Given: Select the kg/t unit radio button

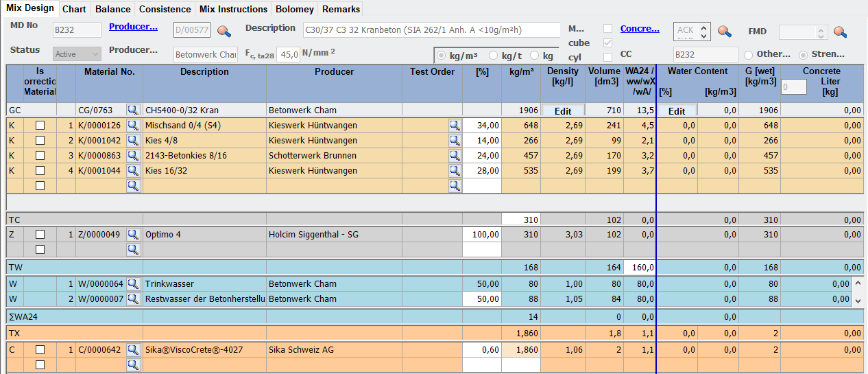Looking at the screenshot, I should coord(493,56).
